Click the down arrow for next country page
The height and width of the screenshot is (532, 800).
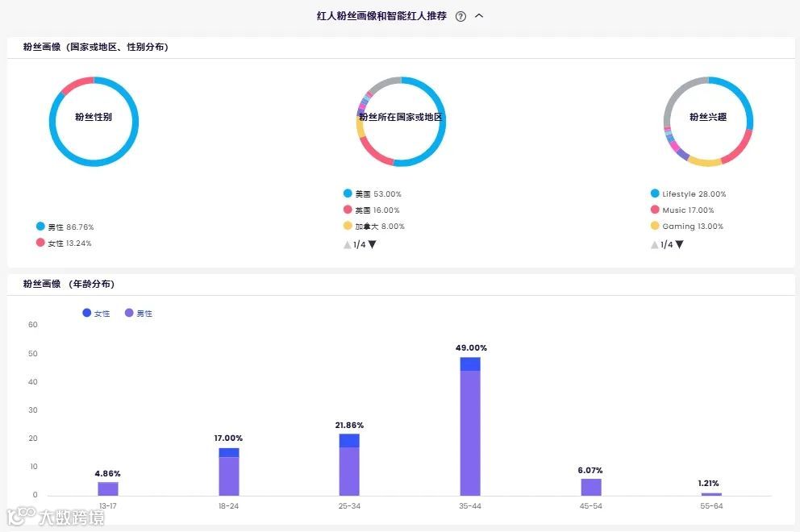coord(371,244)
